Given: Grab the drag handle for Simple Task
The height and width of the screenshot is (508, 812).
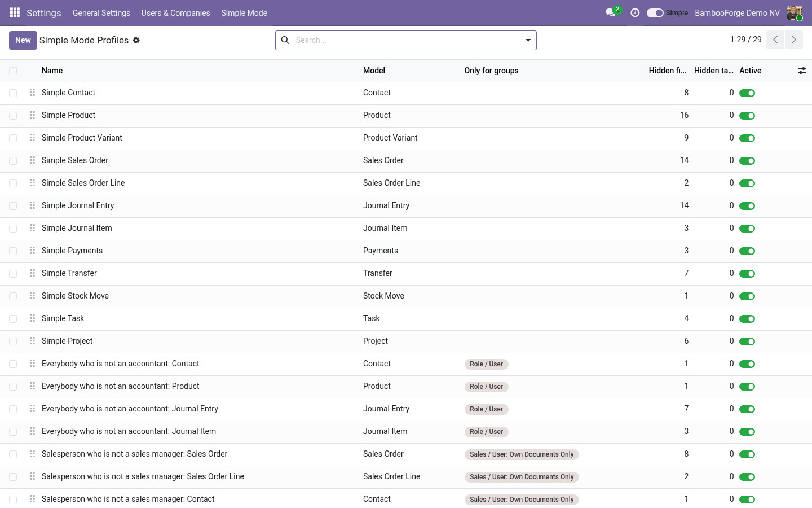Looking at the screenshot, I should coord(32,318).
